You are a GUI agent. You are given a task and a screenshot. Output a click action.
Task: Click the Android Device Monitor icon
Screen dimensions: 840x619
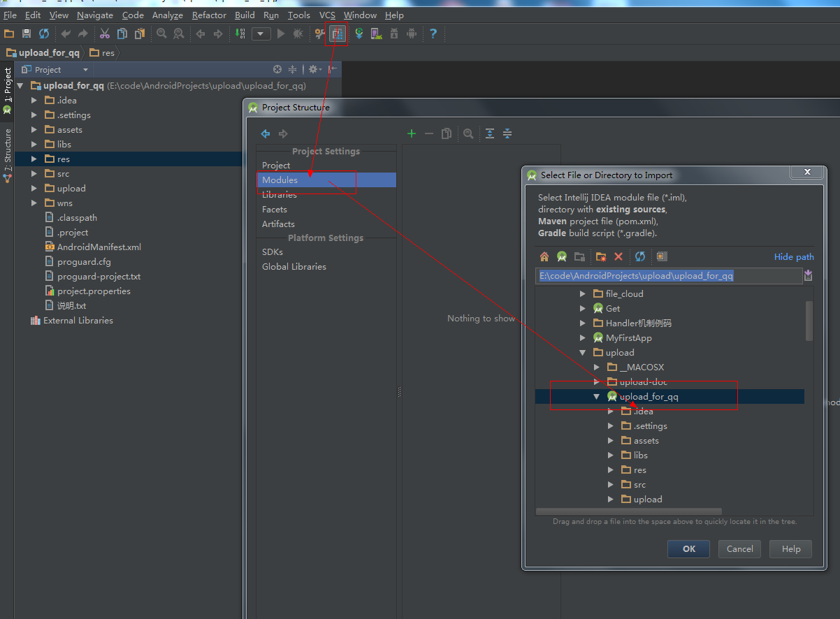pos(412,34)
